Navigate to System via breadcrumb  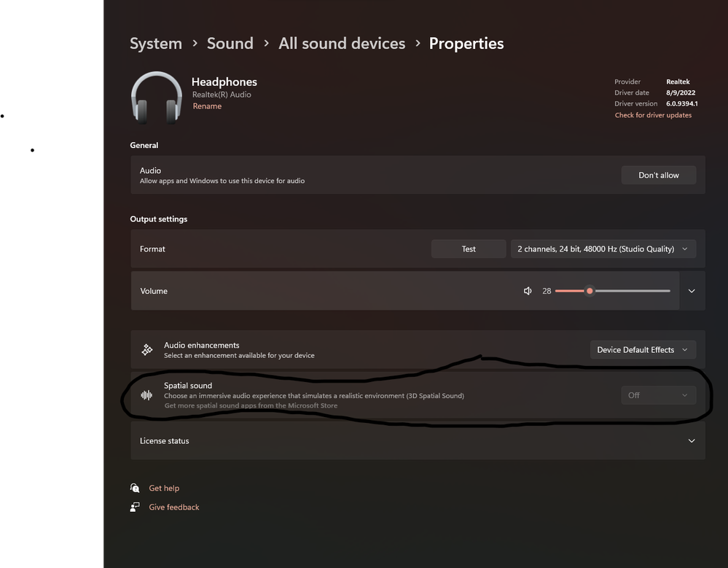pos(155,43)
